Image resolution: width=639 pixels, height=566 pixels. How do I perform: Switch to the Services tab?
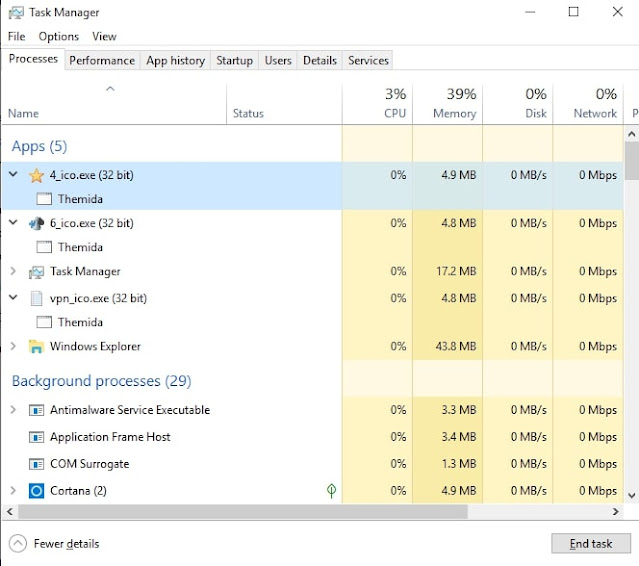(x=368, y=61)
